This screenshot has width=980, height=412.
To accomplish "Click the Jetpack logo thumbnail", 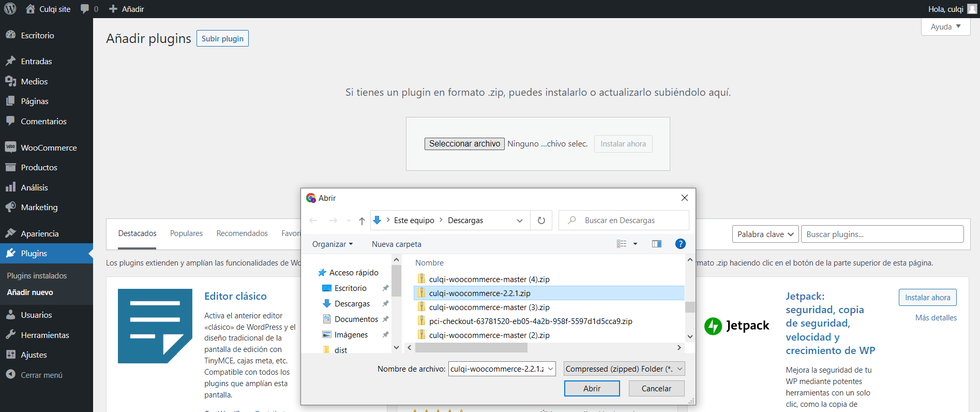I will tap(736, 326).
